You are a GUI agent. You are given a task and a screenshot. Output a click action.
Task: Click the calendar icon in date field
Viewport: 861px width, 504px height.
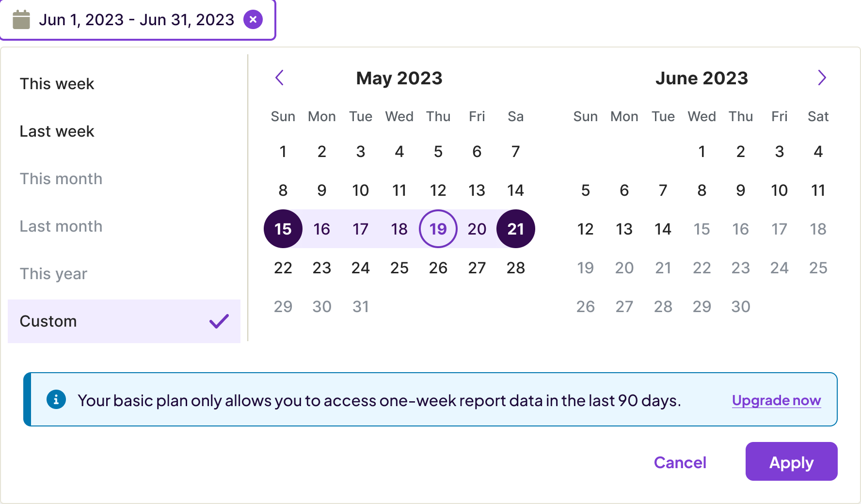tap(21, 20)
